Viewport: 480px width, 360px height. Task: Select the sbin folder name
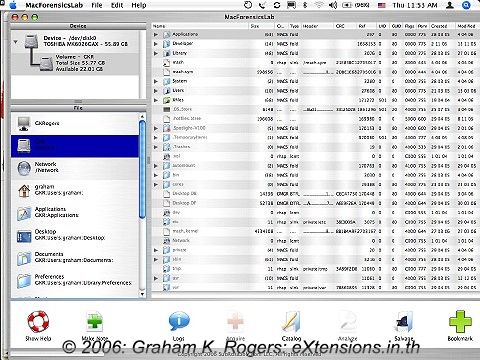tap(177, 259)
